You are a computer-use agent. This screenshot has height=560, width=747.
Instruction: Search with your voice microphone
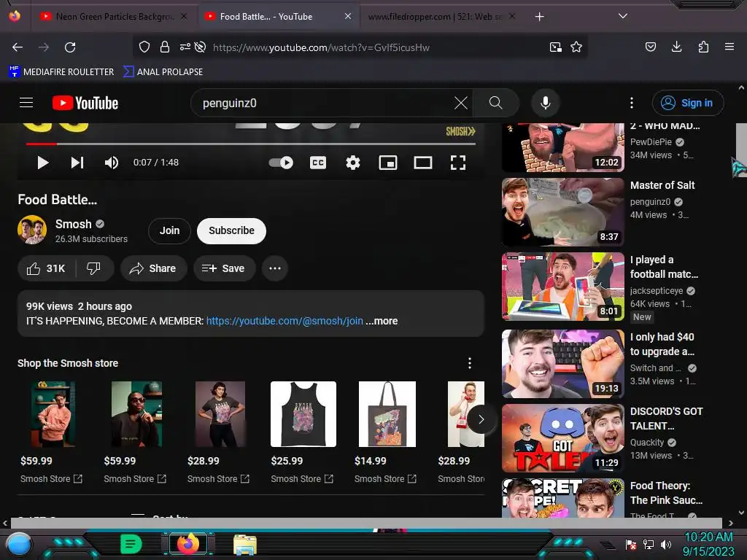[546, 103]
